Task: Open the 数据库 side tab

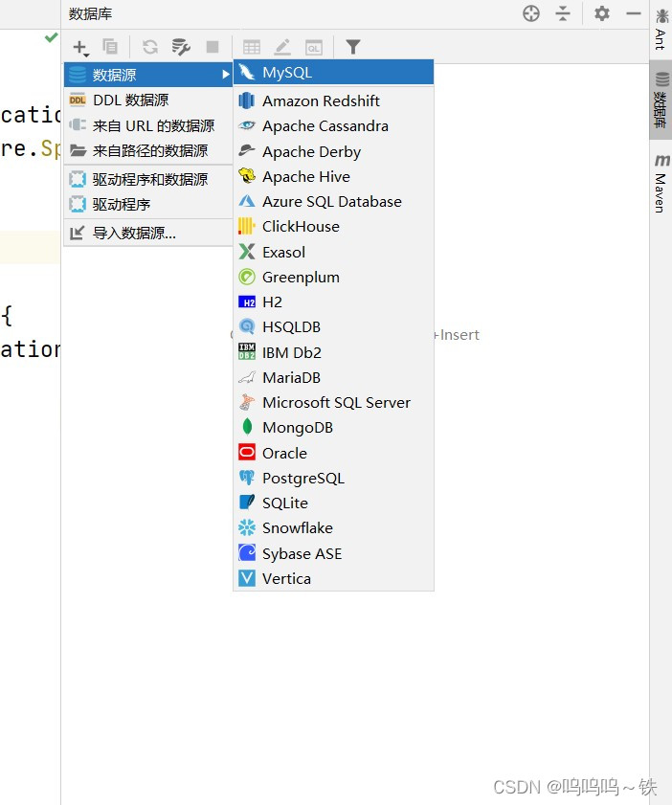Action: (x=661, y=101)
